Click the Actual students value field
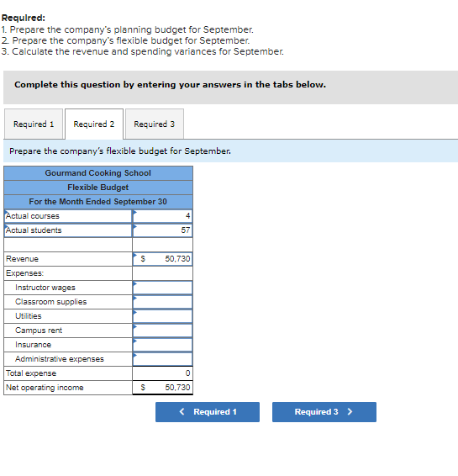The image size is (458, 476). 162,230
